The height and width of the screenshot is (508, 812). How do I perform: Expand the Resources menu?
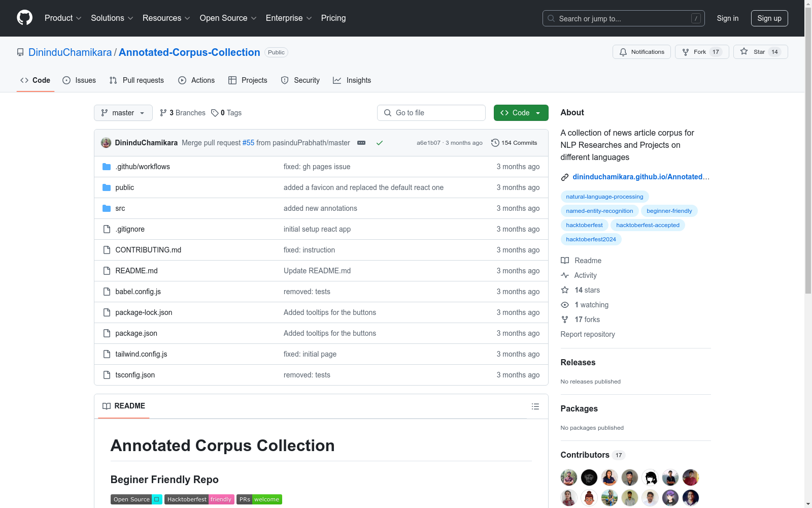(x=166, y=18)
